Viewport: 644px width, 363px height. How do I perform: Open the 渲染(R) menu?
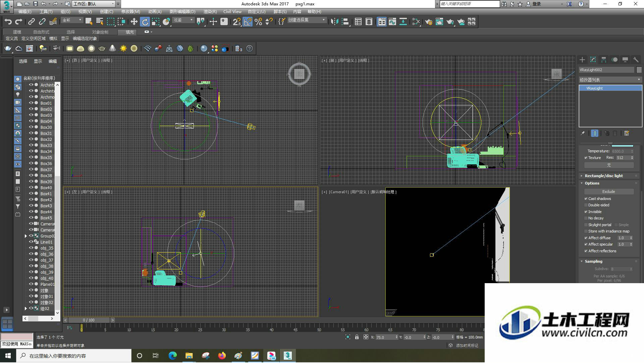click(x=210, y=12)
